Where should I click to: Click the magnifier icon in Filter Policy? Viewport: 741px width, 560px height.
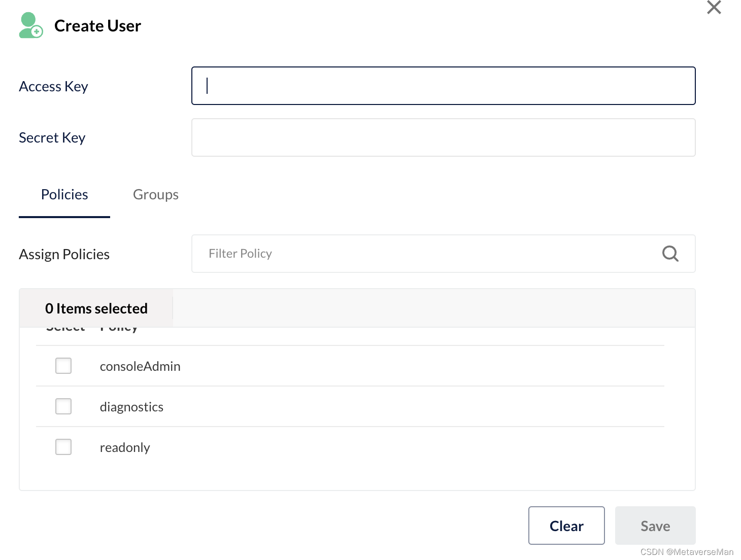[x=670, y=253]
